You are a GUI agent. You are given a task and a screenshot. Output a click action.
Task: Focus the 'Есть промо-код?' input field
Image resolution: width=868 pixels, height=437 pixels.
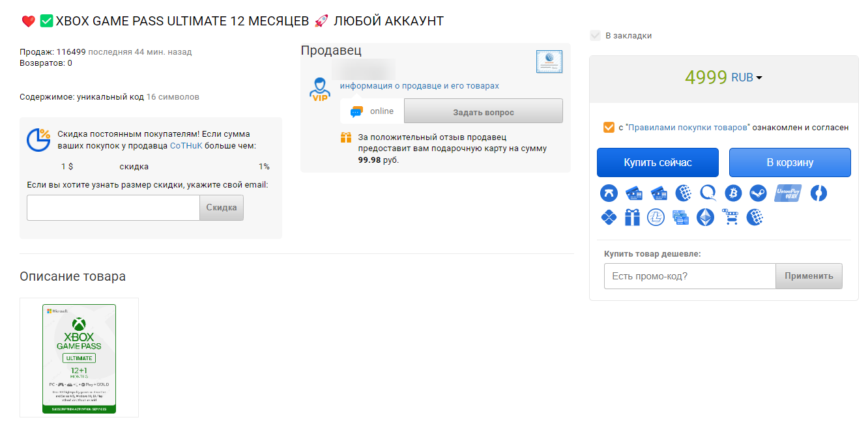coord(689,275)
